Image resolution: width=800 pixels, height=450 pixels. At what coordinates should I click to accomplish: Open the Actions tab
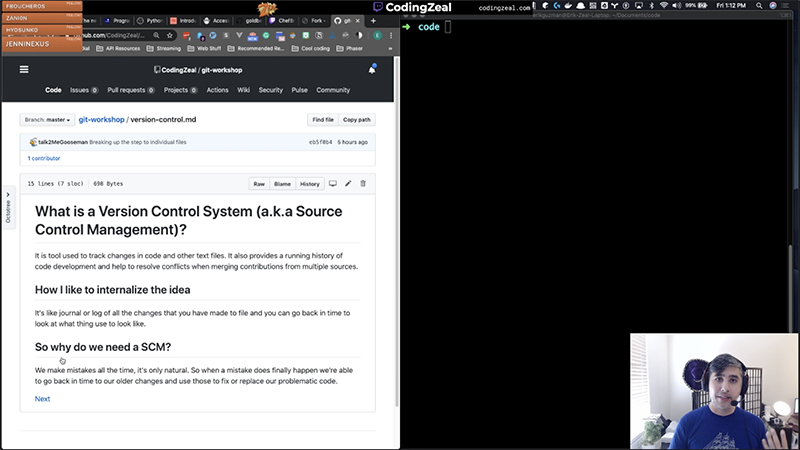(217, 90)
